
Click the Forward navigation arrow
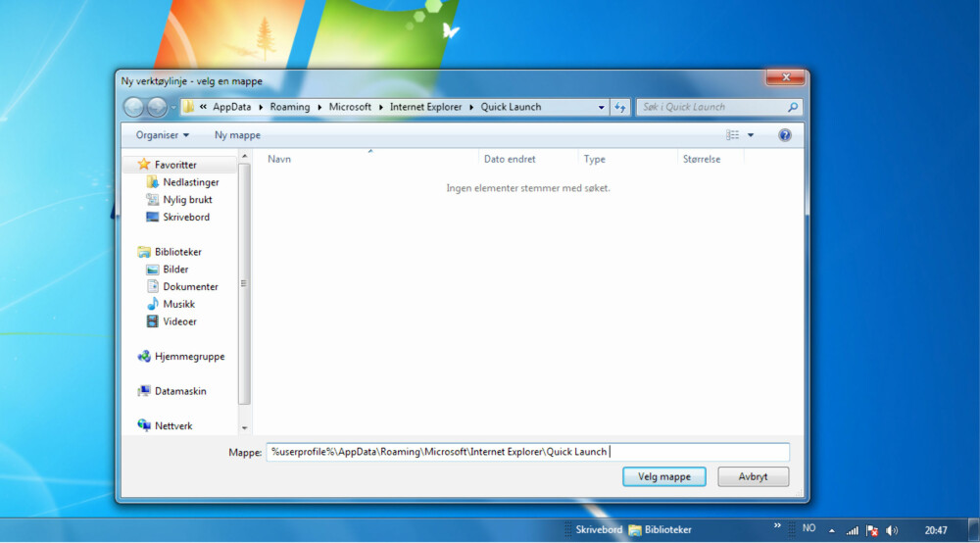point(157,108)
